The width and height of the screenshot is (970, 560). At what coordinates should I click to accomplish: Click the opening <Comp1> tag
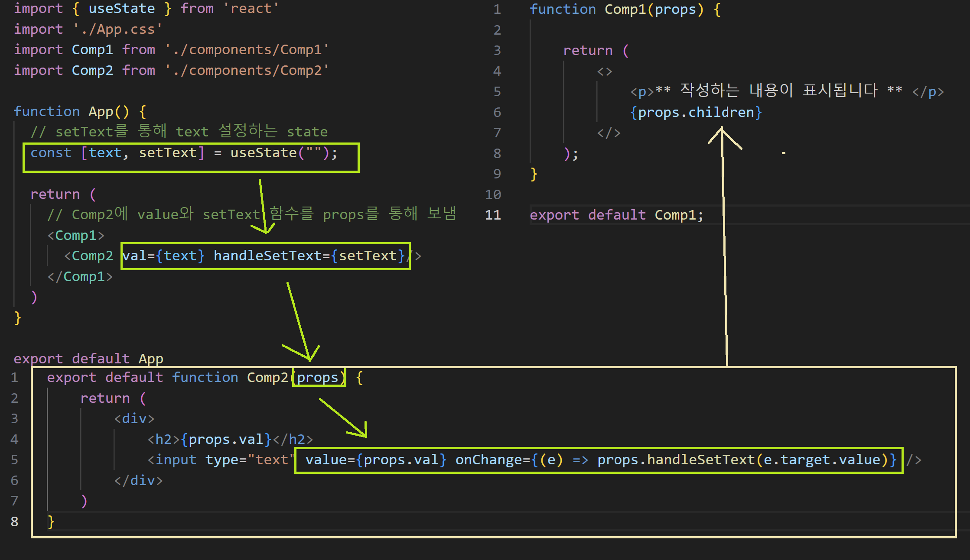coord(76,236)
